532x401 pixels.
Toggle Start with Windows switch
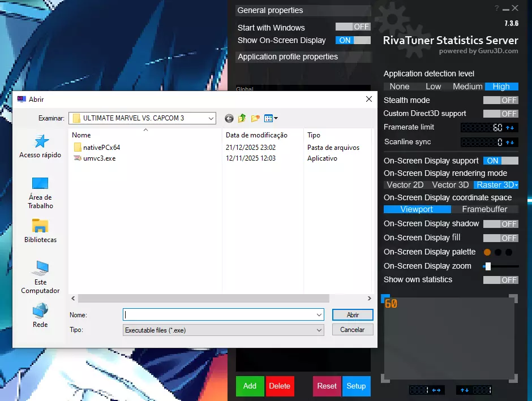tap(353, 27)
